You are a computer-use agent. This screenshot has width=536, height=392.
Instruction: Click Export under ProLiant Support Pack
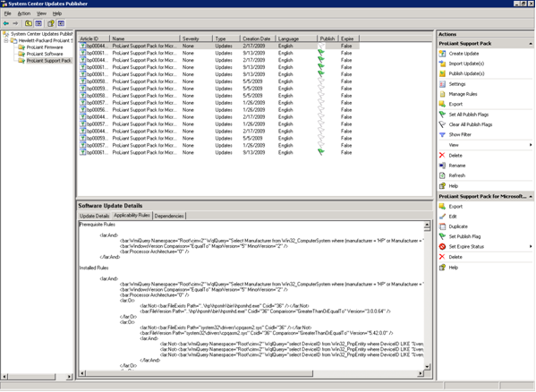[455, 104]
